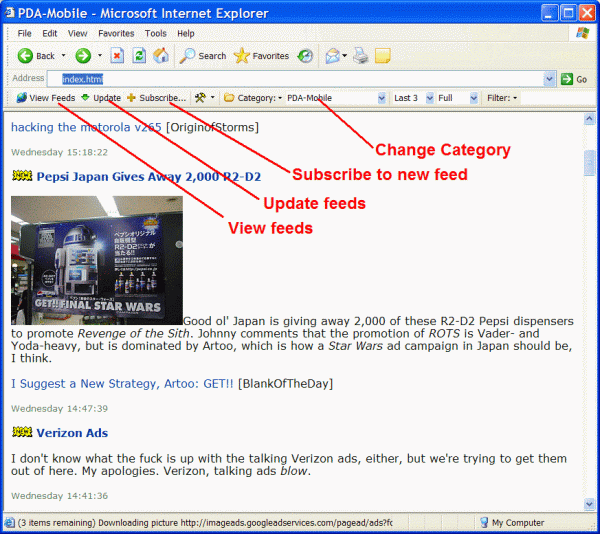Open the Favorites menu in the menu bar
Screen dimensions: 600x534
pos(116,34)
